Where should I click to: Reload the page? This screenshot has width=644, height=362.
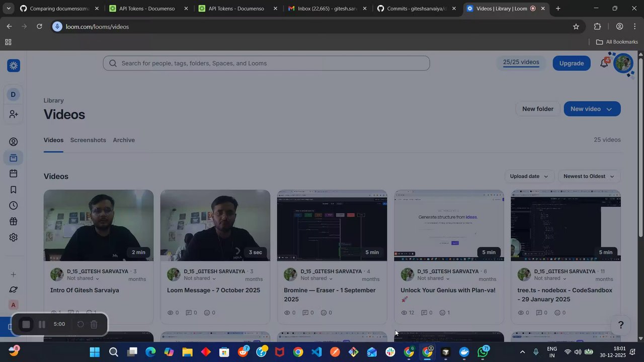click(x=39, y=26)
